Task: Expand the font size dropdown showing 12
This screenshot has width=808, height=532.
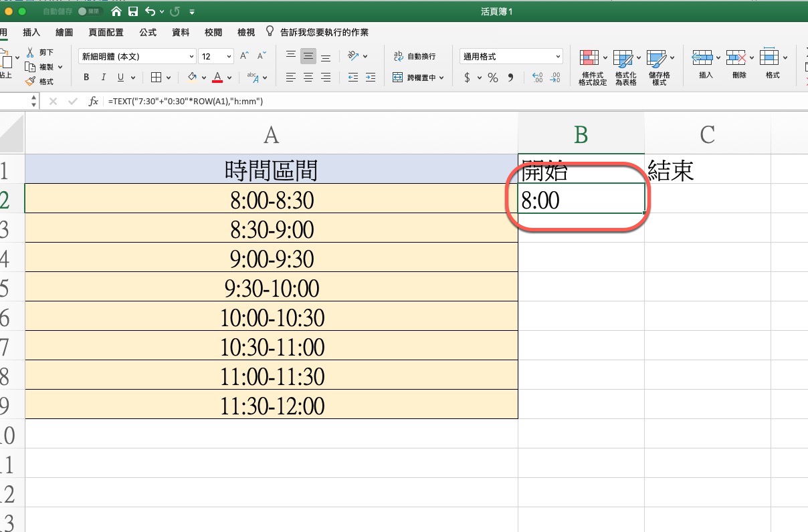Action: pos(229,57)
